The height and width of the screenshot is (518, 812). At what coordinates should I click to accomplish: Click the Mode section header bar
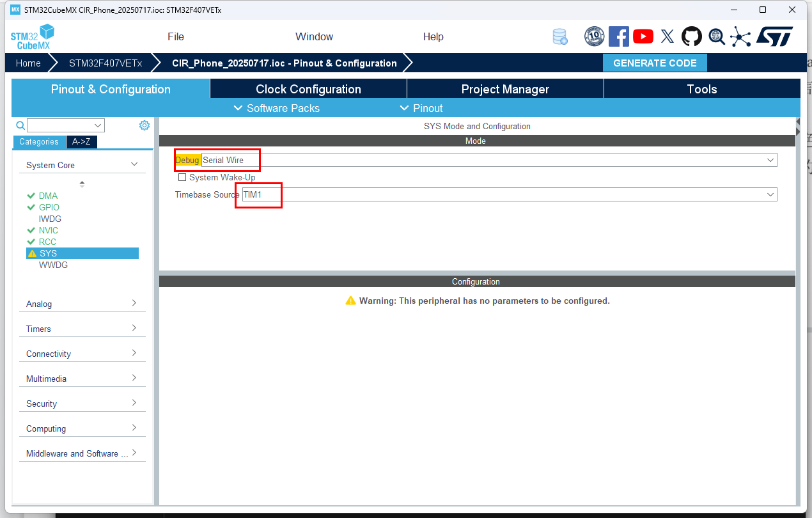(x=477, y=141)
